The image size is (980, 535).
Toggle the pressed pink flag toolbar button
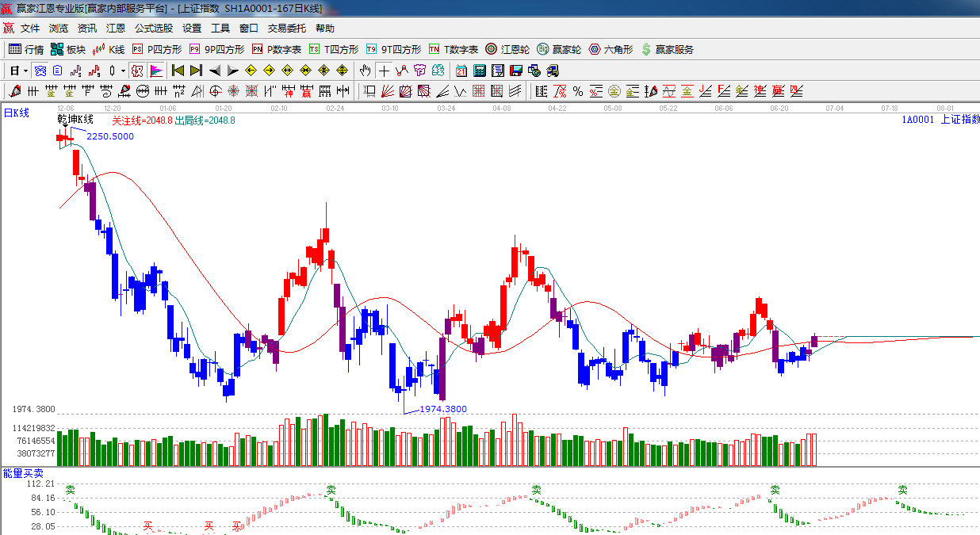pos(155,71)
